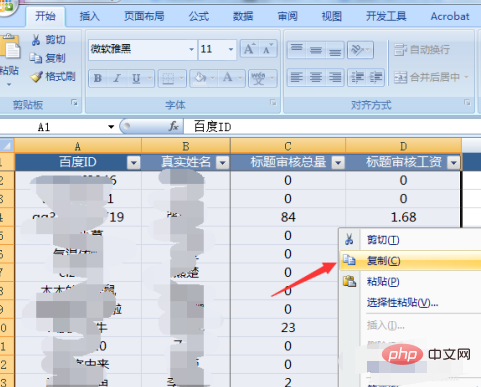
Task: Click the select-all corner button
Action: click(x=7, y=146)
